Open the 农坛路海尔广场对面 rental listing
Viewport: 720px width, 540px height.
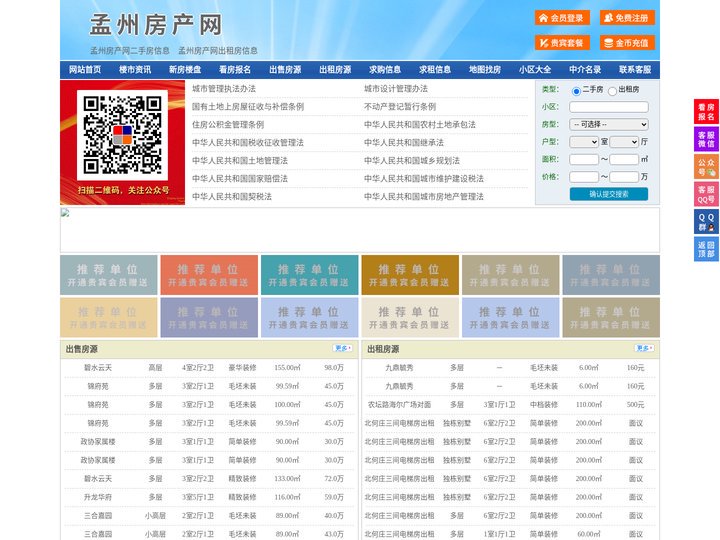[511, 405]
